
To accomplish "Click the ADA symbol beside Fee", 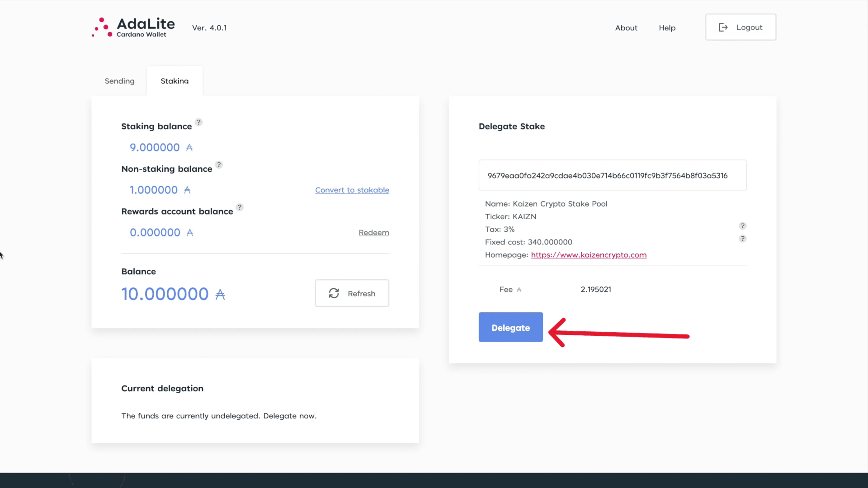I will pyautogui.click(x=519, y=290).
